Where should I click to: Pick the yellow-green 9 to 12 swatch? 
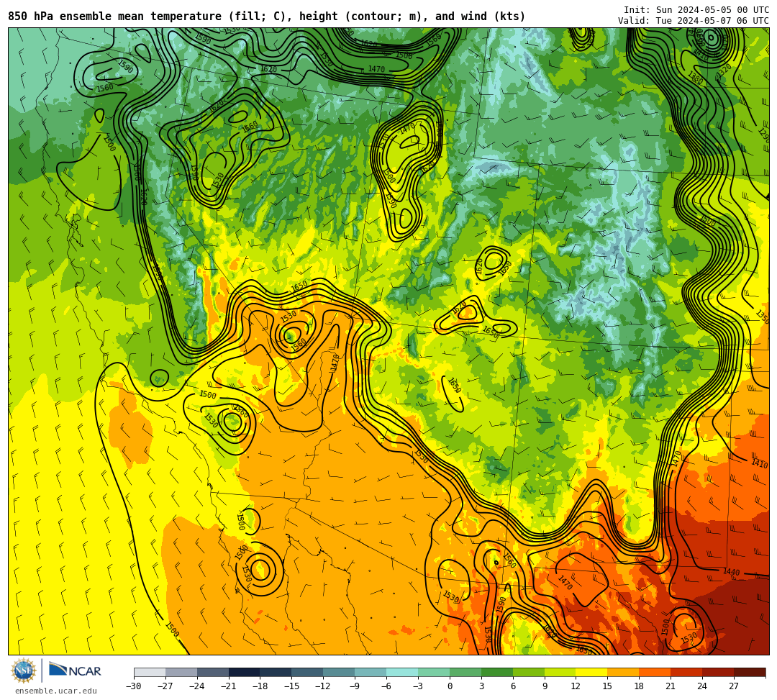(x=560, y=672)
